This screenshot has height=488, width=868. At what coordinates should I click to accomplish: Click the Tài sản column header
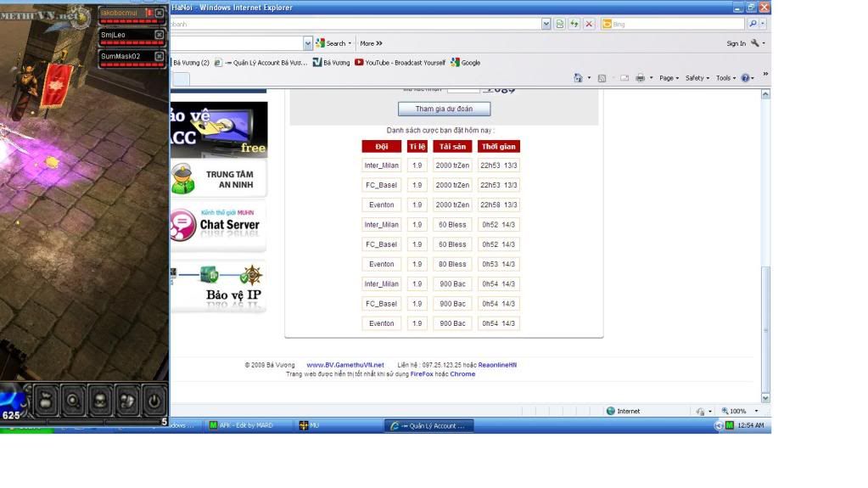(453, 146)
